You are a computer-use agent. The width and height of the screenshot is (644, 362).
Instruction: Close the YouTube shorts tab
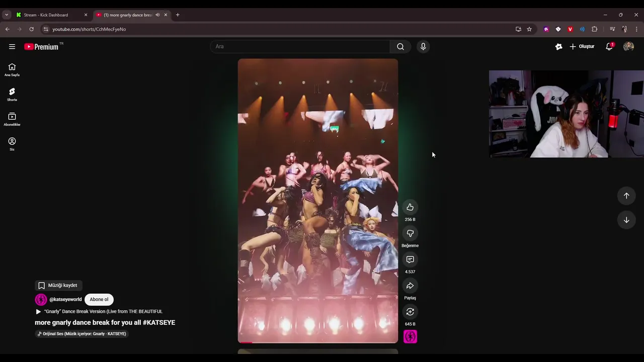pyautogui.click(x=166, y=15)
